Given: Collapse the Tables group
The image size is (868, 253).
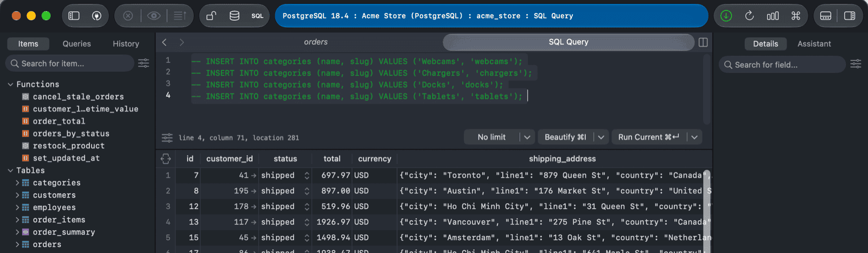Looking at the screenshot, I should (x=10, y=170).
